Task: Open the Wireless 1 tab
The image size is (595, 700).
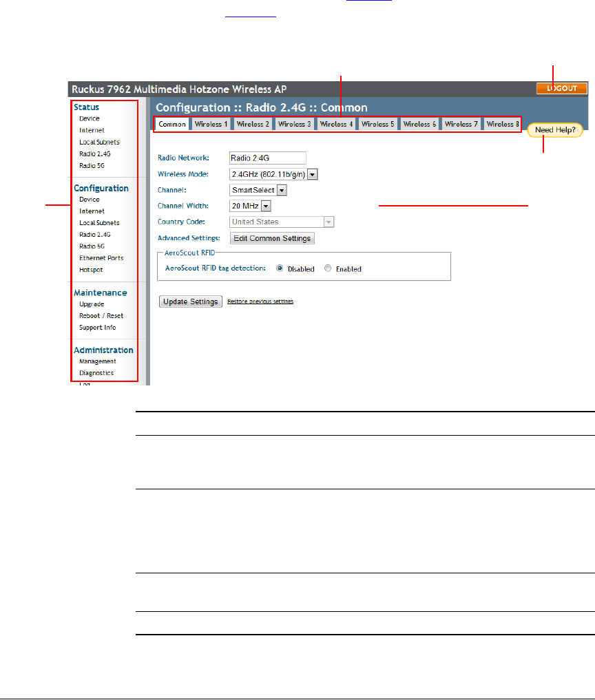Action: (211, 124)
